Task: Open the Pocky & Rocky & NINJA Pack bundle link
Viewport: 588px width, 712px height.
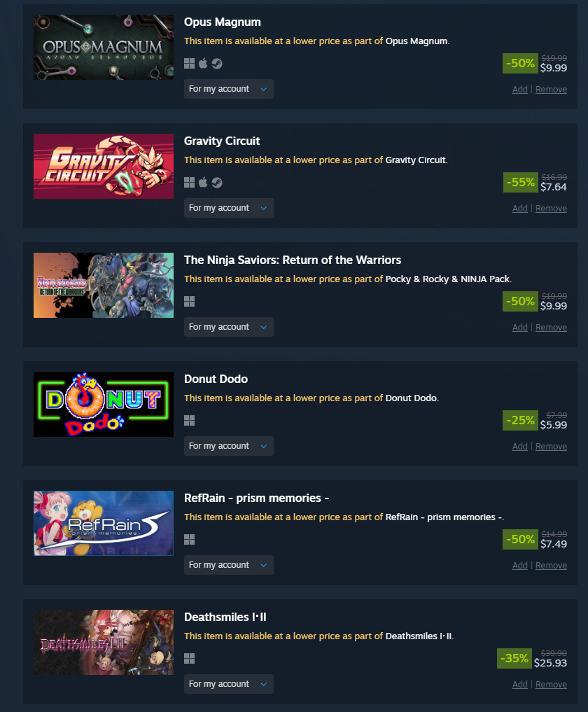Action: tap(447, 279)
